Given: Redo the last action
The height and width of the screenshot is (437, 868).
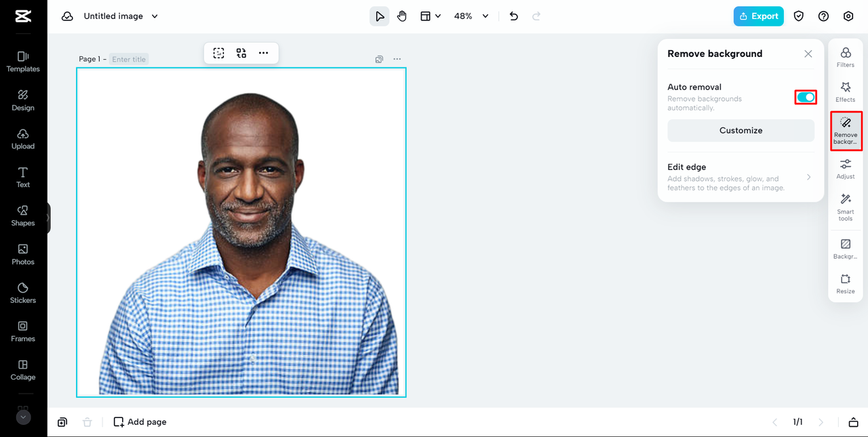Looking at the screenshot, I should pos(536,16).
